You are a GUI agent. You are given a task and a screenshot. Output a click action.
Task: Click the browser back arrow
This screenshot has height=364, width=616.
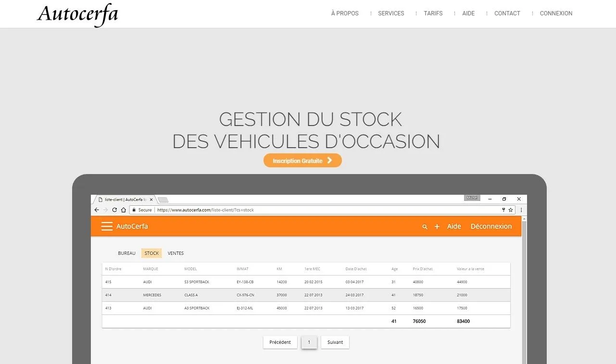coord(97,210)
